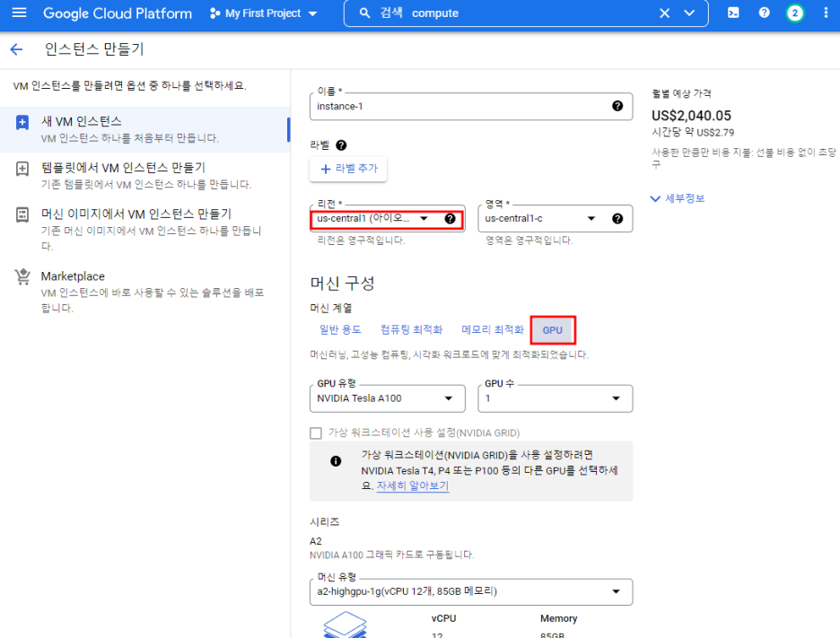
Task: Expand the 세부정보 pricing details
Action: (x=678, y=198)
